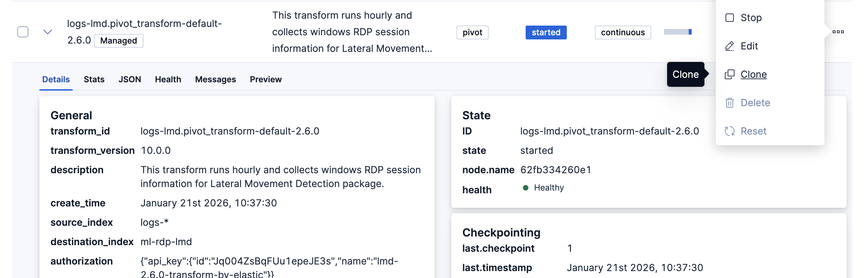Viewport: 868px width, 278px height.
Task: Show the Health tab
Action: click(168, 80)
